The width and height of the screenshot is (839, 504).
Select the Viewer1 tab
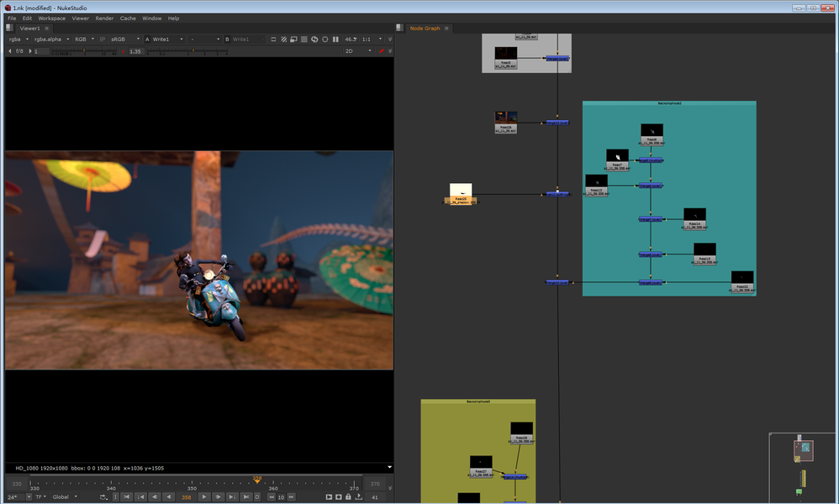pyautogui.click(x=29, y=29)
